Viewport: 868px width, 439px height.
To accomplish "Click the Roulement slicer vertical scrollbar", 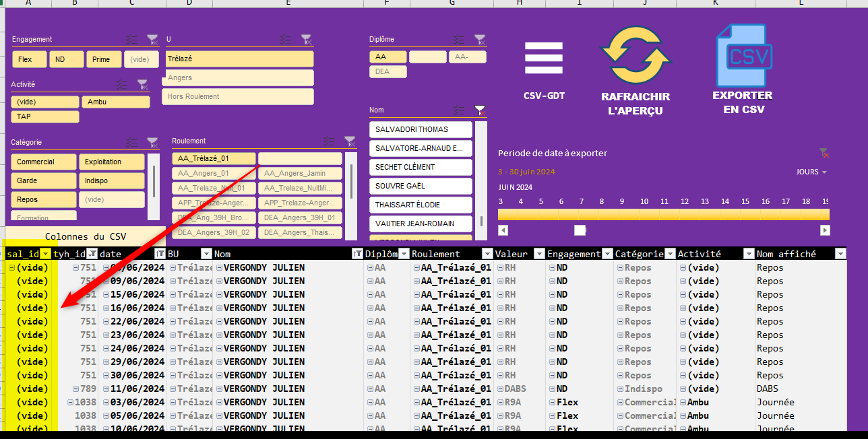I will pos(351,181).
